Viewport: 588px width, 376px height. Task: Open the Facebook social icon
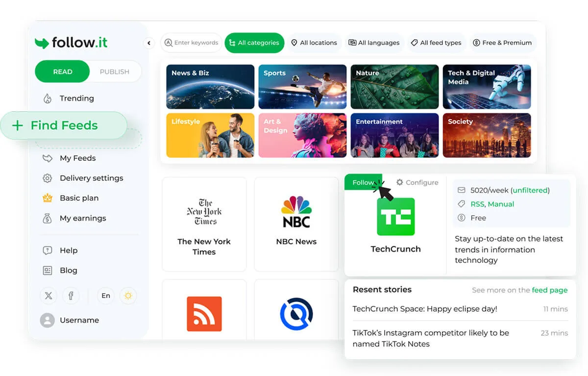[71, 296]
